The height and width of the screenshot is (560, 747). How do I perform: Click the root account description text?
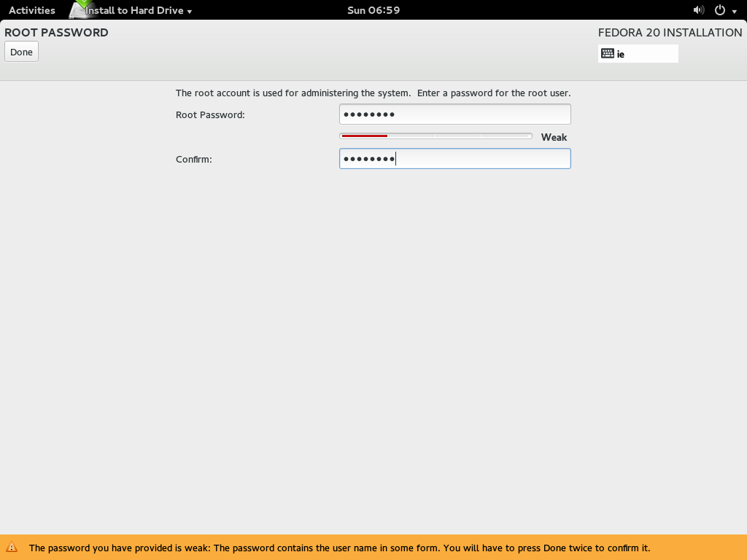coord(373,93)
